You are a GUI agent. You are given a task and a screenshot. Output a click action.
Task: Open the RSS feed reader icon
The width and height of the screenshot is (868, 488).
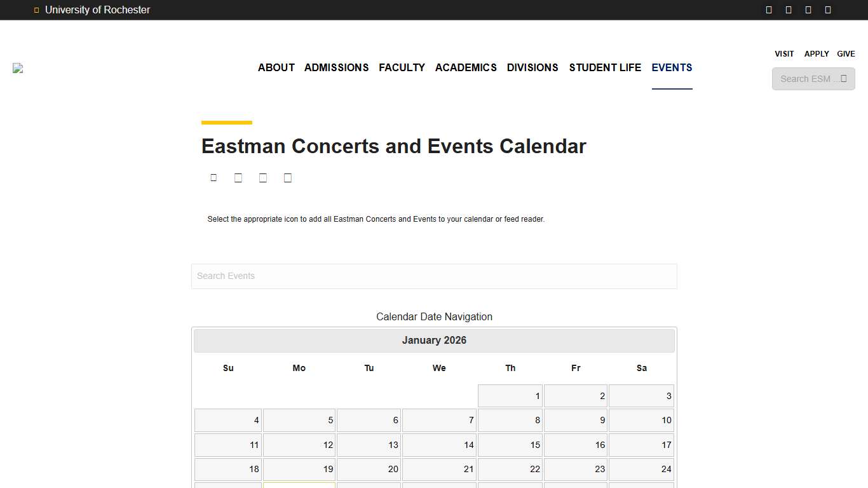(288, 177)
